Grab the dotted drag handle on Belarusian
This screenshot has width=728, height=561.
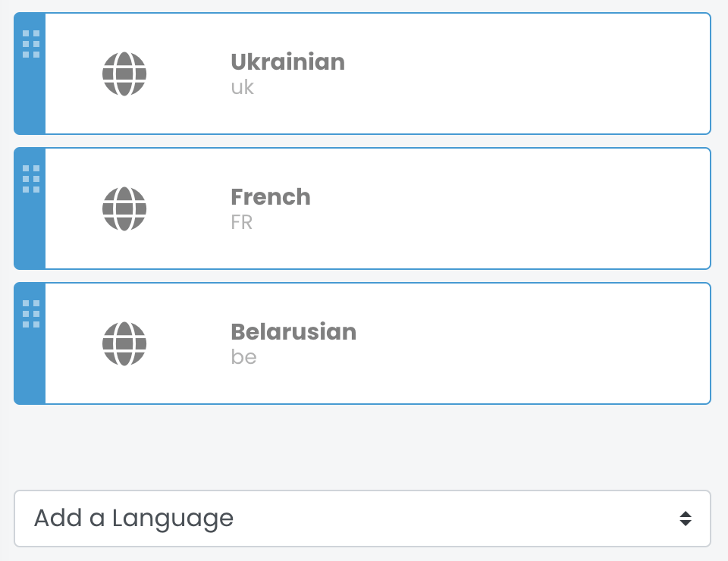[31, 314]
